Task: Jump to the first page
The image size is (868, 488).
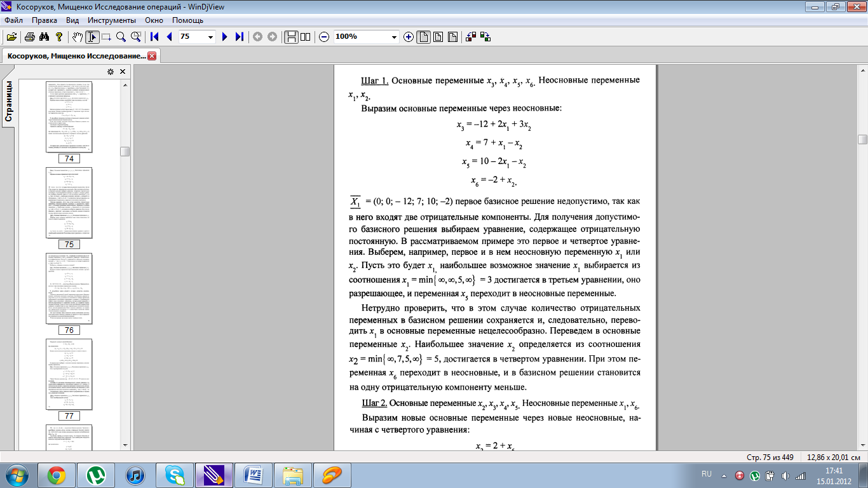Action: tap(154, 37)
